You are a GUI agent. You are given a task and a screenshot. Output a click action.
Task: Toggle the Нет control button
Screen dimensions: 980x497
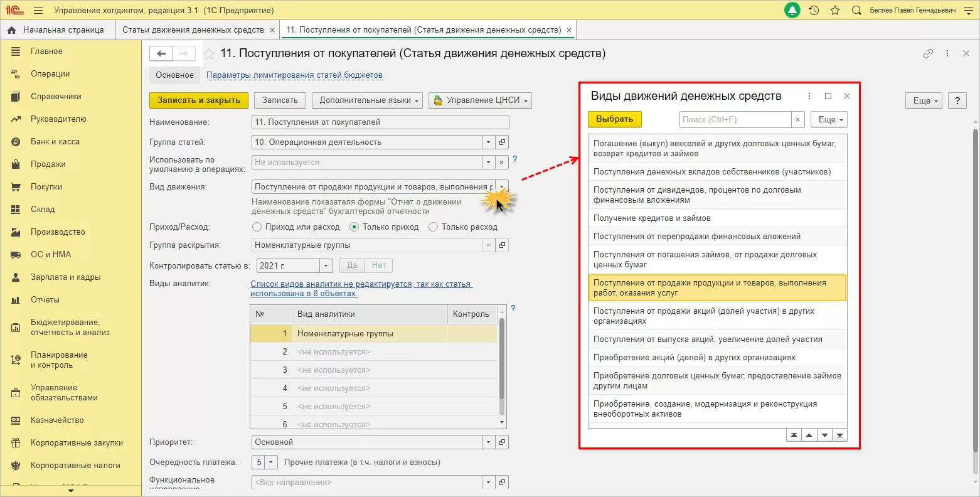point(379,265)
